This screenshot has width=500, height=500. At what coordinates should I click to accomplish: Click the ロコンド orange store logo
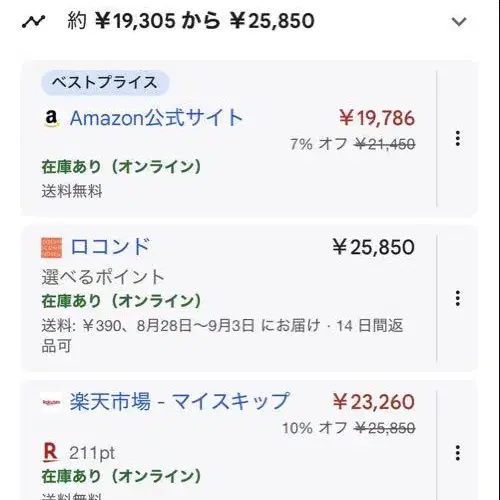[x=51, y=248]
